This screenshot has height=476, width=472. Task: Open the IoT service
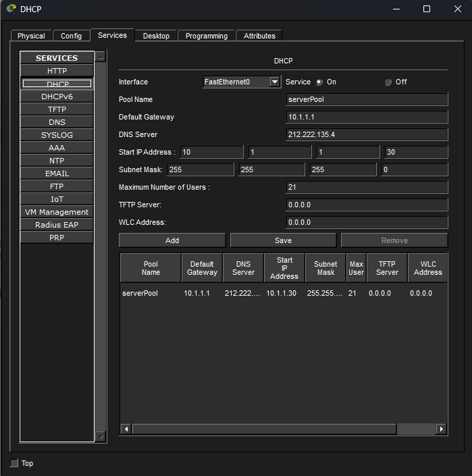57,199
